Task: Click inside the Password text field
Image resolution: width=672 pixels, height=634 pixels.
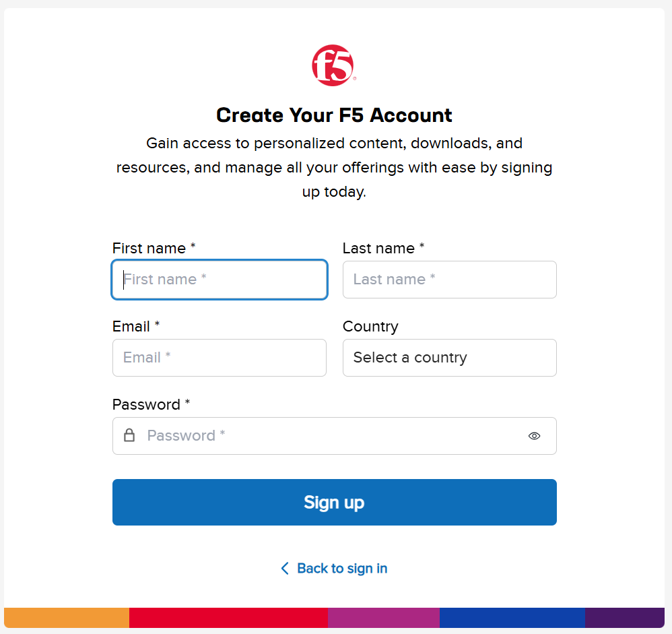Action: [x=334, y=436]
